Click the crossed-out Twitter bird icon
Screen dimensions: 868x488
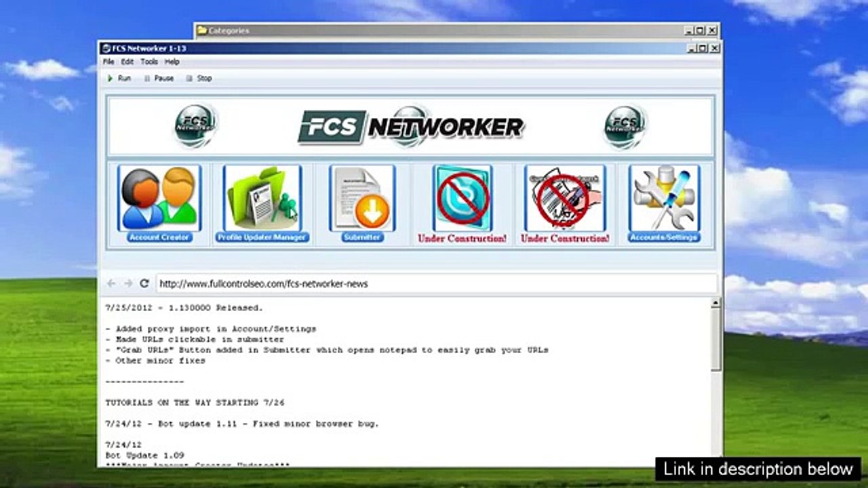coord(462,198)
